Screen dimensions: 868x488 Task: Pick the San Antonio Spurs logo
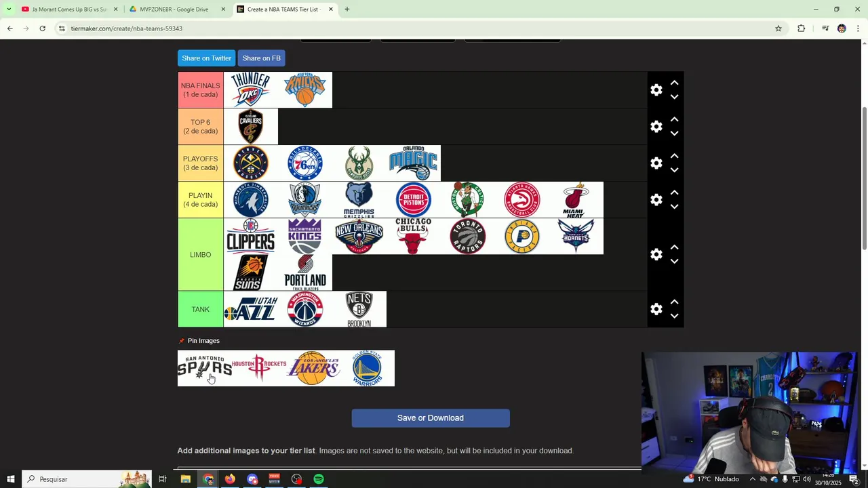(205, 369)
